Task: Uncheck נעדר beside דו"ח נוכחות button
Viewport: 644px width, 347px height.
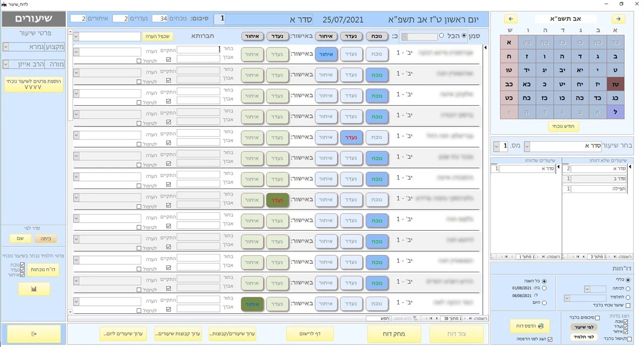Action: tap(22, 270)
